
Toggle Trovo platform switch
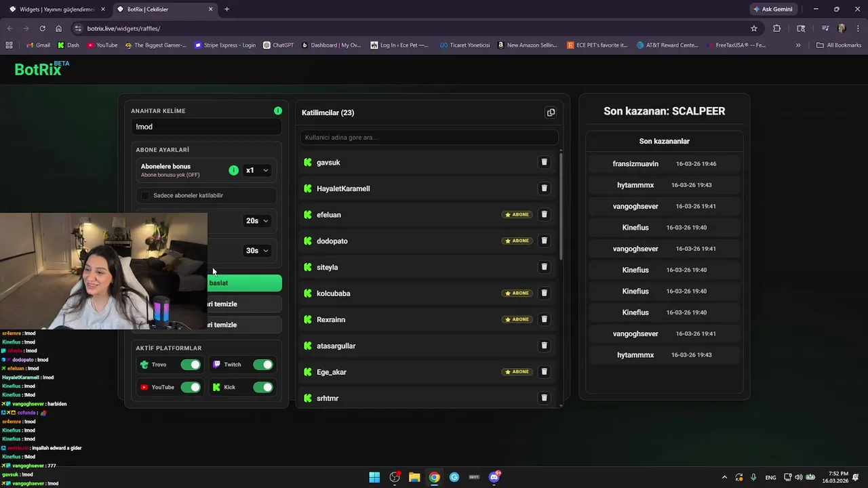point(191,365)
